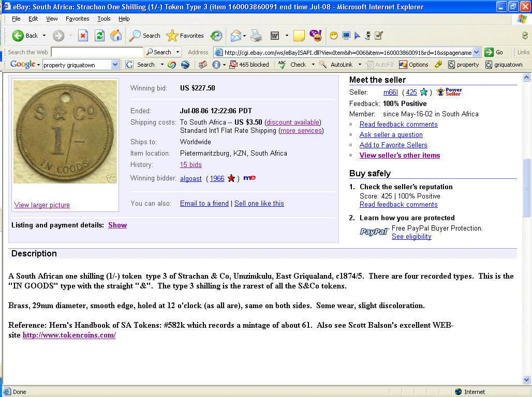Viewport: 532px width, 397px height.
Task: Run ABC spell Check
Action: pyautogui.click(x=292, y=65)
